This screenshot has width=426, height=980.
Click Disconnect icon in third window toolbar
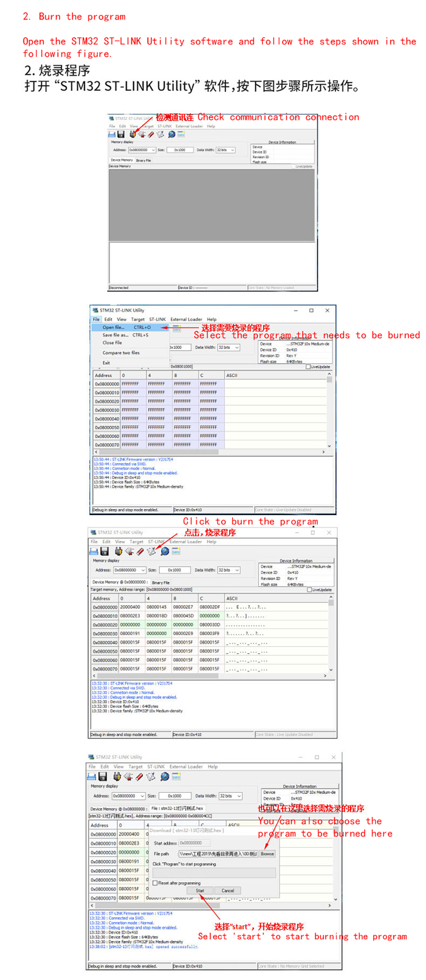point(129,551)
